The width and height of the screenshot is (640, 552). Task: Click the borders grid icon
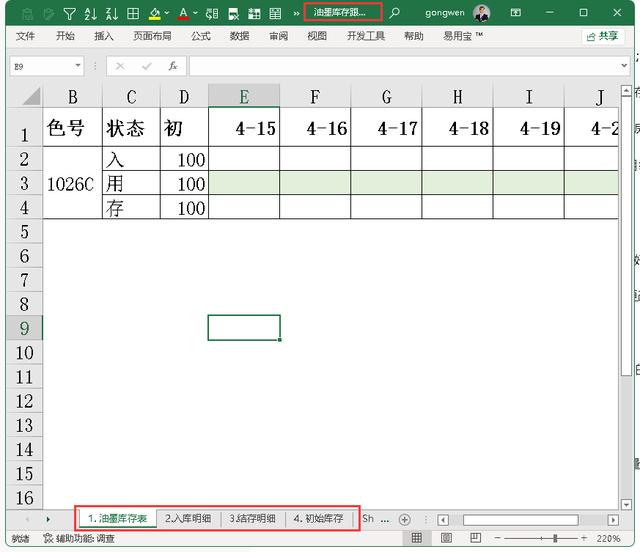pos(133,14)
